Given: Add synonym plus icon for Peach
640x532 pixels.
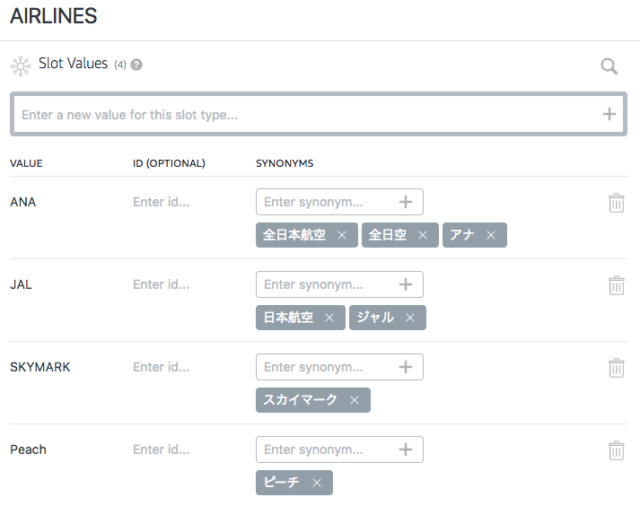Looking at the screenshot, I should point(405,450).
